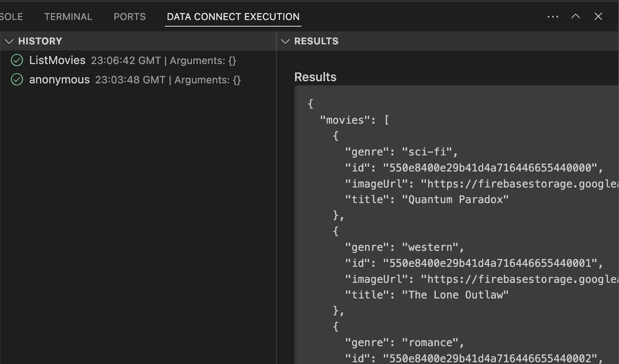Click the 23:03:48 GMT timestamp
The image size is (619, 364).
pyautogui.click(x=130, y=80)
